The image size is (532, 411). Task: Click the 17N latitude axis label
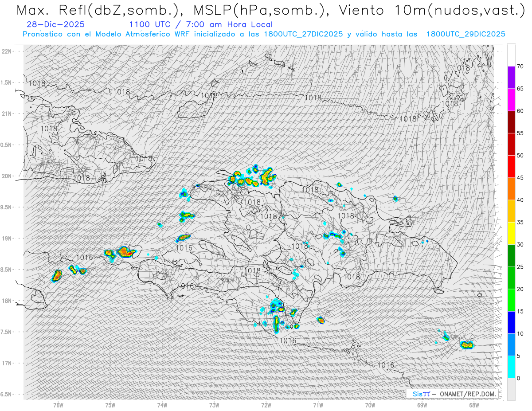[8, 363]
